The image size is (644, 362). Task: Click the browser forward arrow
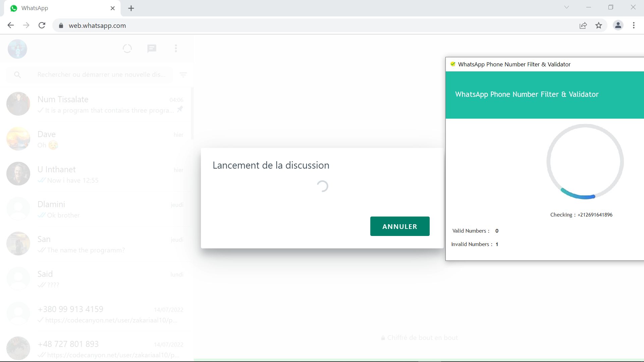coord(26,25)
